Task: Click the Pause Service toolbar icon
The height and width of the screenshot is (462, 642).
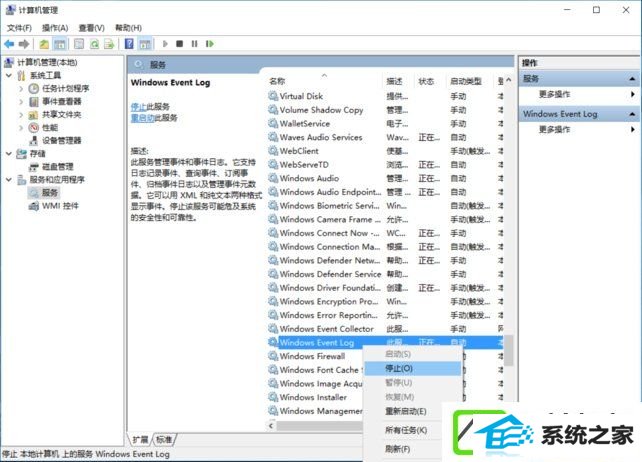Action: (194, 44)
